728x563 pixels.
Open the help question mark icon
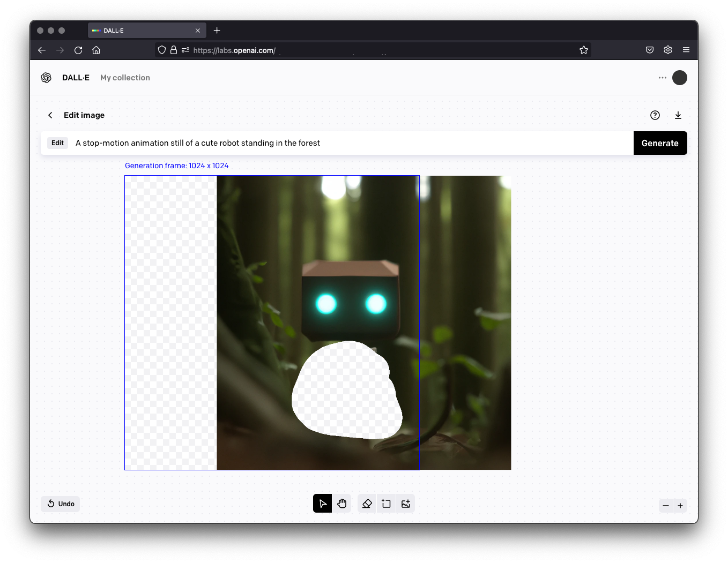click(655, 115)
